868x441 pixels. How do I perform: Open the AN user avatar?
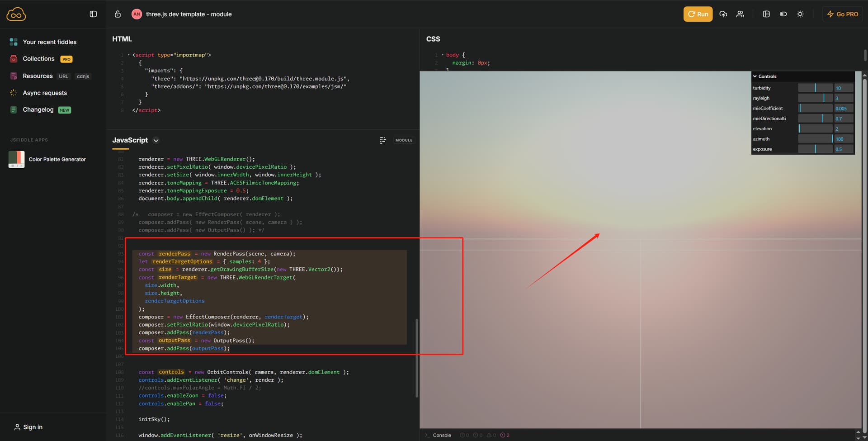coord(137,14)
